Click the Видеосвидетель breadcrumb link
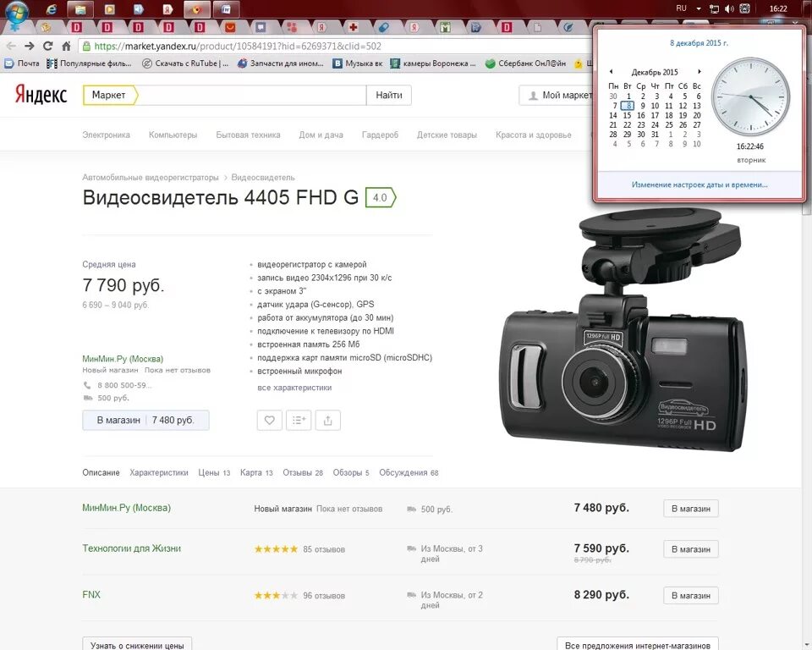This screenshot has width=812, height=650. (263, 177)
